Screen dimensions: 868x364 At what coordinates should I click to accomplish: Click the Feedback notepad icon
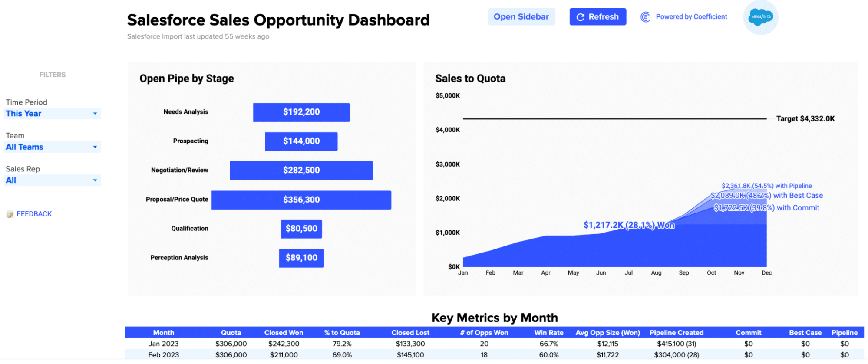tap(10, 214)
